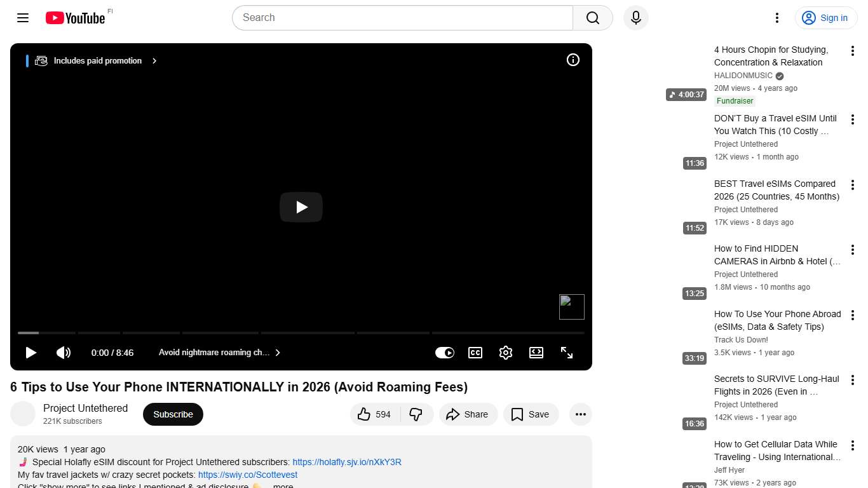Subscribe to Project Untethered

pos(173,414)
